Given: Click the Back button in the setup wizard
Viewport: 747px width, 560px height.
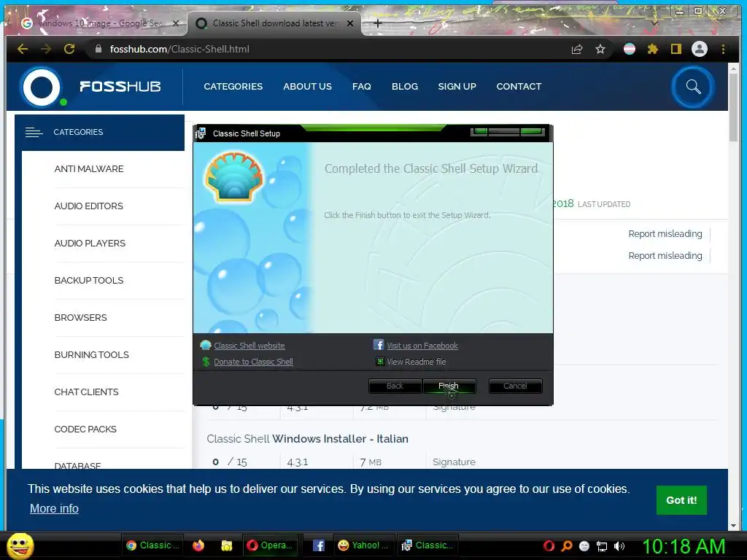Looking at the screenshot, I should [395, 386].
